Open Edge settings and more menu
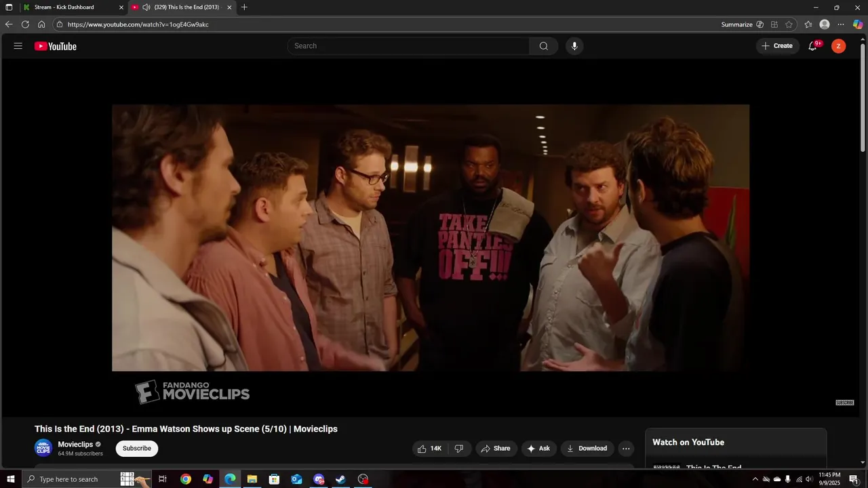The height and width of the screenshot is (488, 868). point(841,24)
